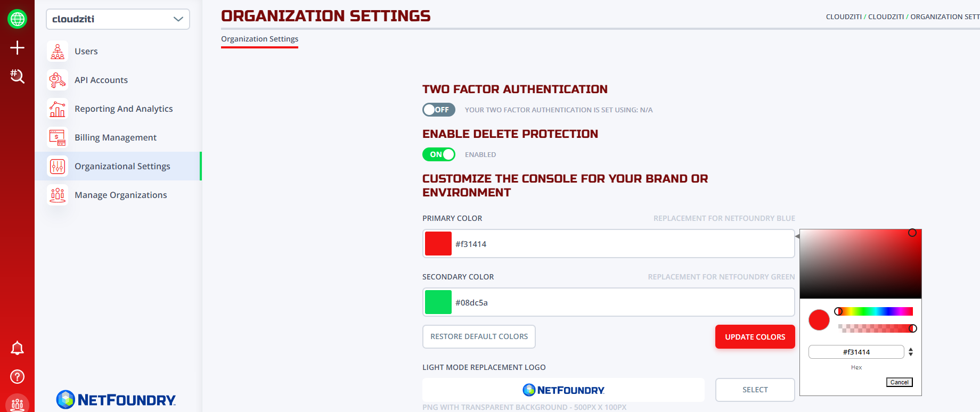Click the Users icon in menu
Viewport: 980px width, 412px height.
(58, 52)
